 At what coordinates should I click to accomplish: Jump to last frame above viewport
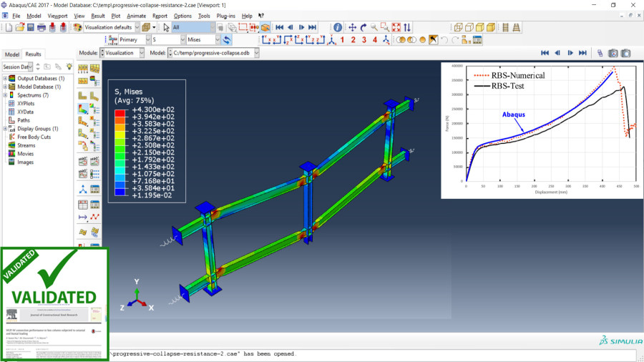tap(582, 53)
